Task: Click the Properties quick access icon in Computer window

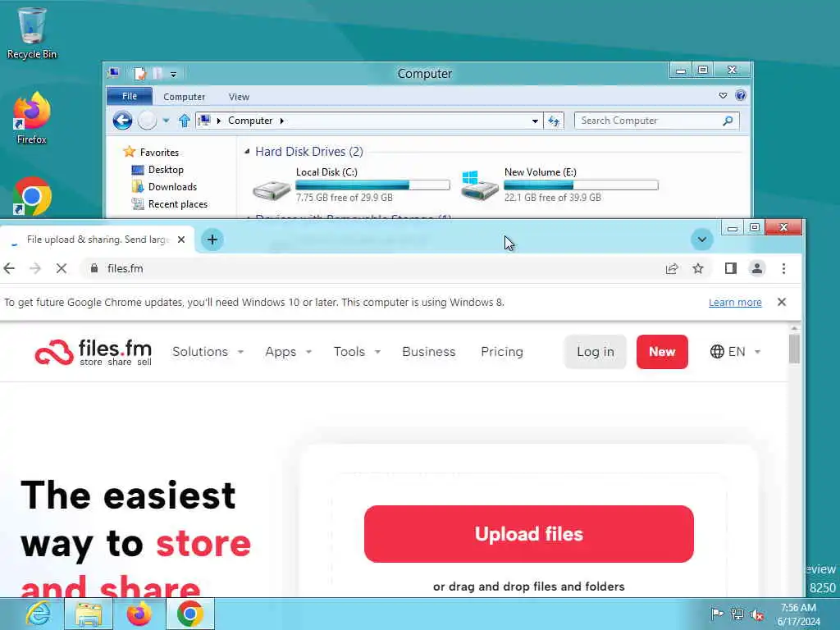Action: point(139,73)
